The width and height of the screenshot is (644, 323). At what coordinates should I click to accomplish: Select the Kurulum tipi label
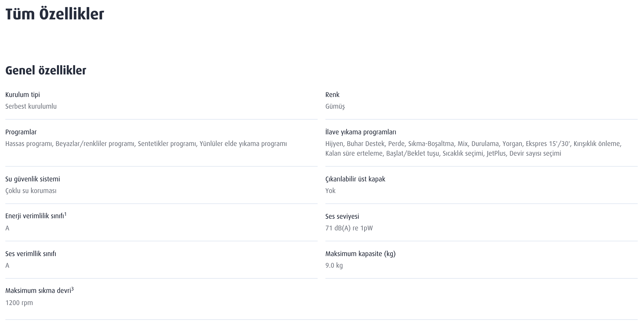tap(23, 95)
